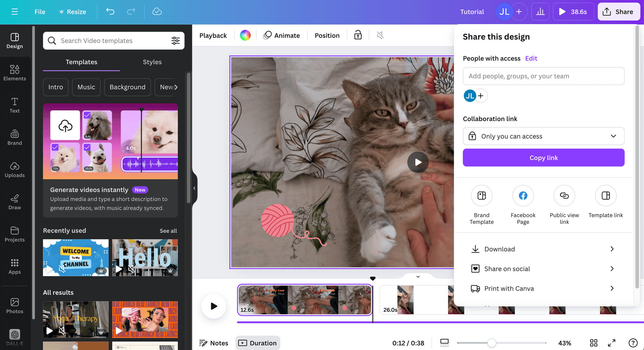
Task: Switch to the Styles tab
Action: (152, 62)
